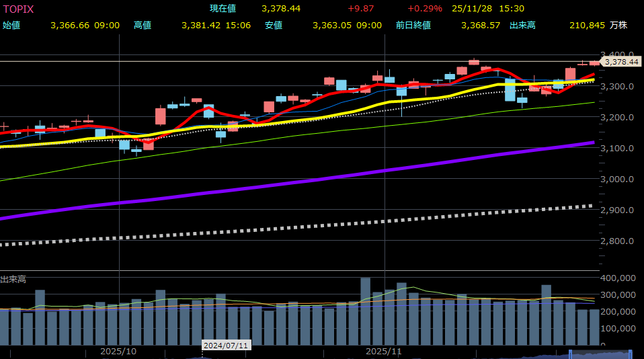The width and height of the screenshot is (644, 359).
Task: Click the 高値 high price 3,381.42
Action: click(202, 26)
